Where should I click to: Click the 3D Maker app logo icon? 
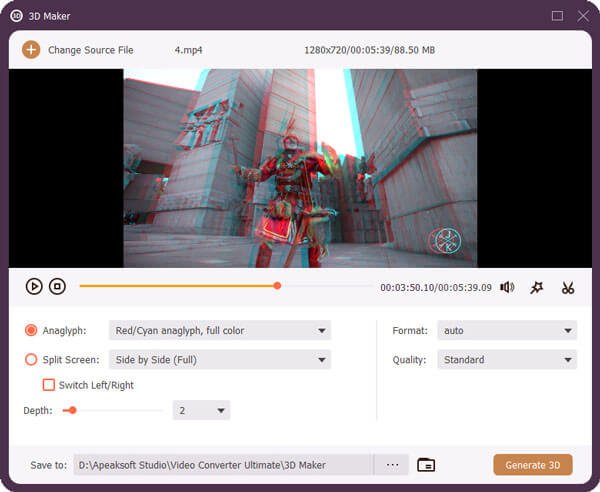coord(16,16)
